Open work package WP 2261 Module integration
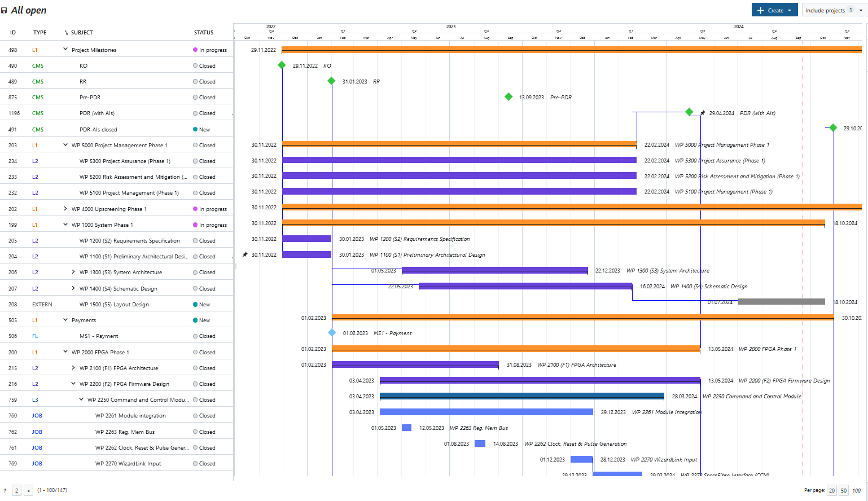868x501 pixels. pyautogui.click(x=130, y=416)
